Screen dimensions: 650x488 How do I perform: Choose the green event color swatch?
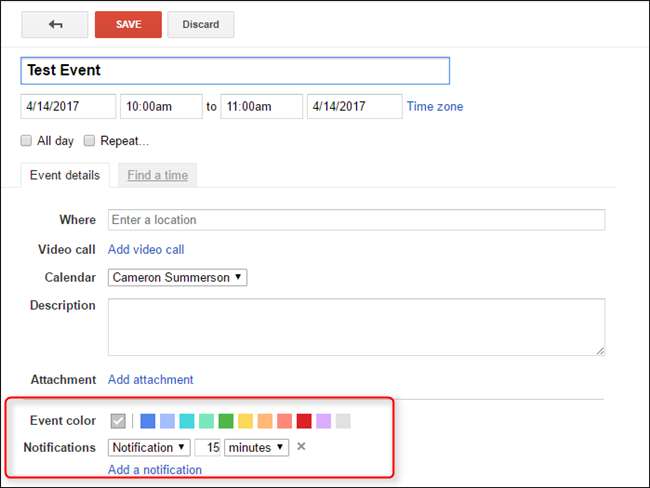[226, 421]
